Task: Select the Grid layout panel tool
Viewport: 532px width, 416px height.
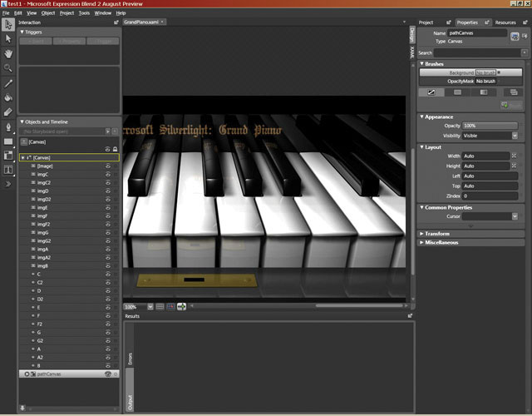Action: point(8,156)
